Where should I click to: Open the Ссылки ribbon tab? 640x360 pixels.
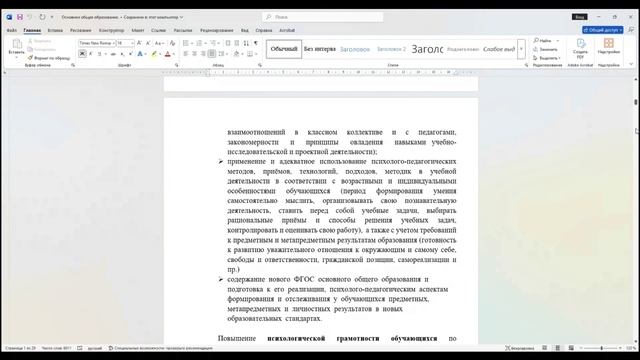(158, 30)
